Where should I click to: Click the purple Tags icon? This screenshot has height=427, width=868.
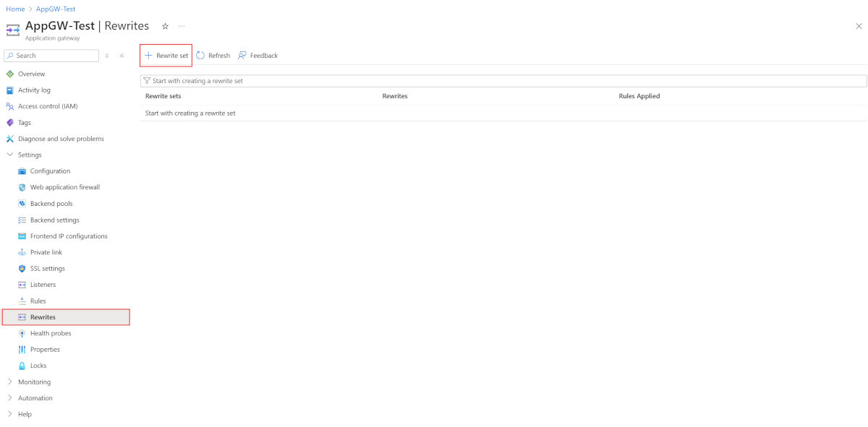click(10, 123)
